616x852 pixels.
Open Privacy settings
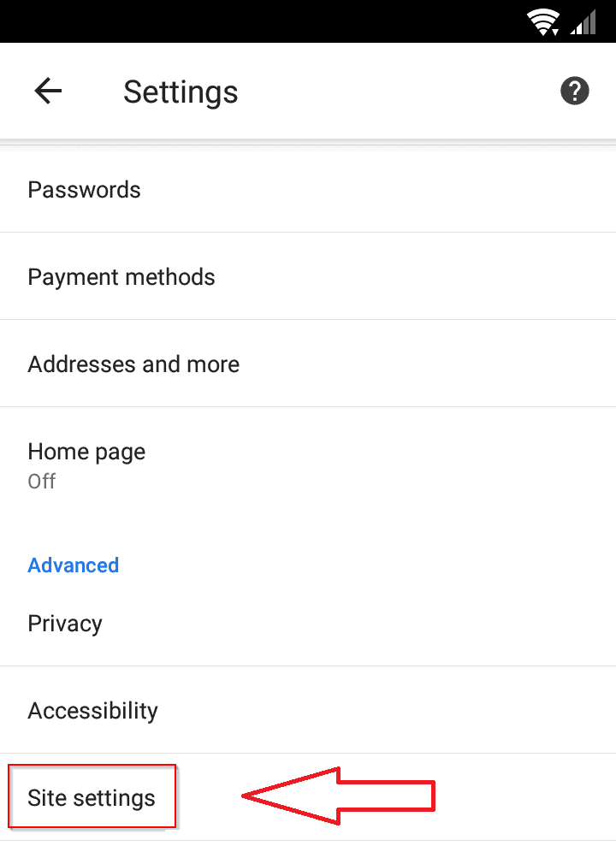tap(308, 624)
